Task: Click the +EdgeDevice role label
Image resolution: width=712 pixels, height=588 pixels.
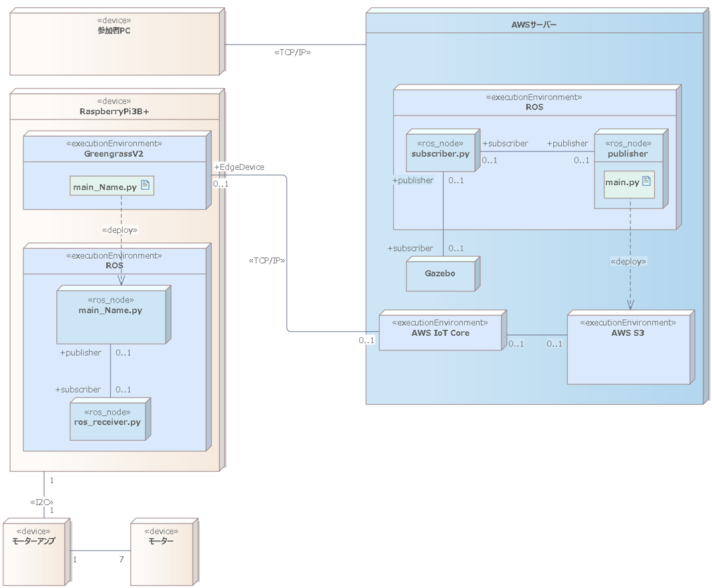Action: point(239,167)
